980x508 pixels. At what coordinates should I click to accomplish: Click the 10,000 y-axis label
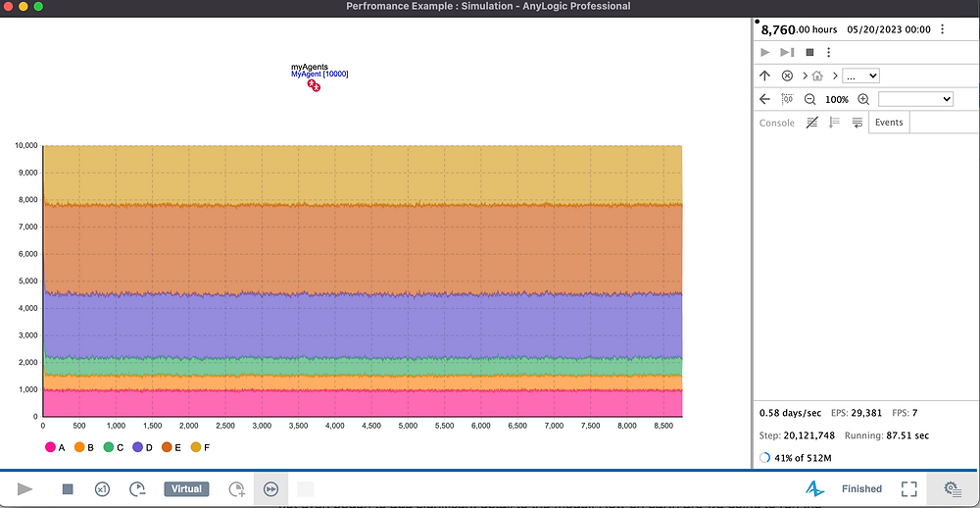click(26, 146)
